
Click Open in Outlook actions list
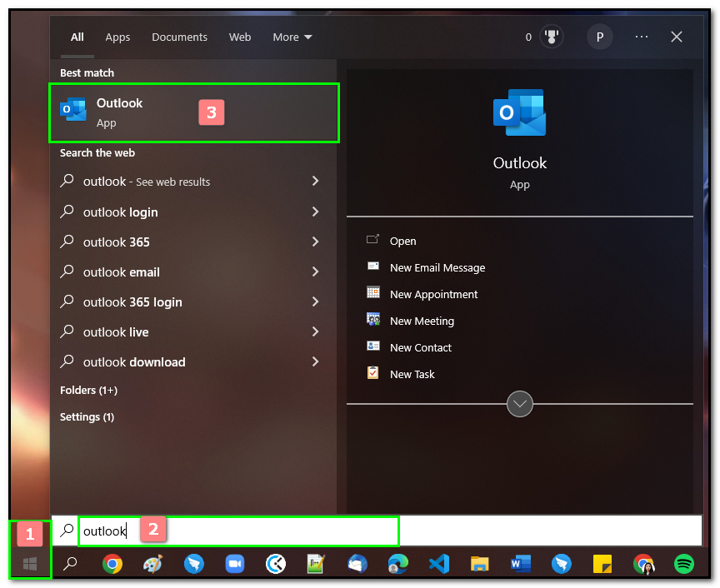coord(402,241)
